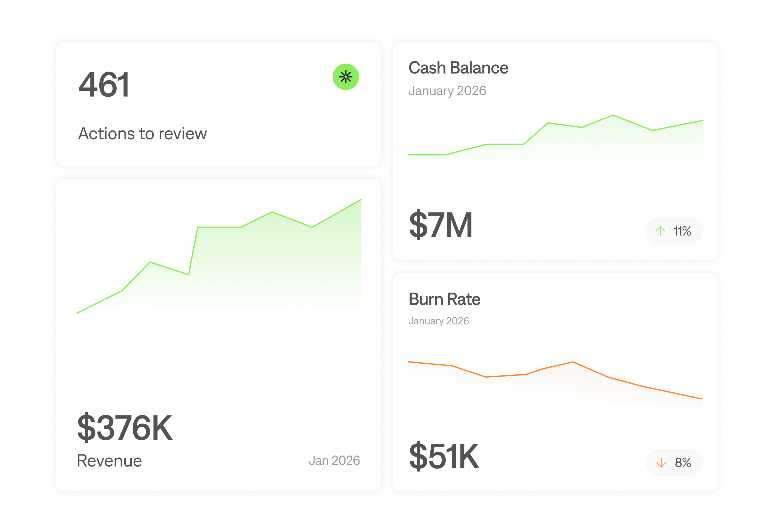774x532 pixels.
Task: Click the green asterisk icon
Action: [x=346, y=77]
